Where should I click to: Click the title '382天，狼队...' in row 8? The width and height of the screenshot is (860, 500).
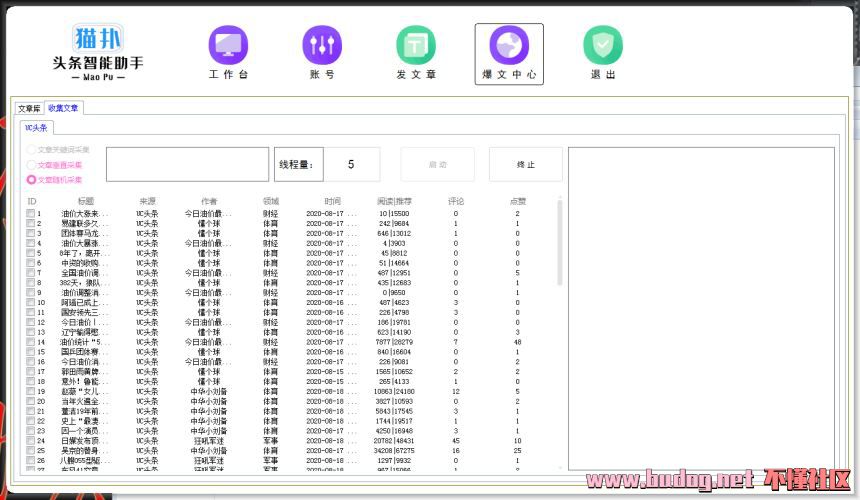[85, 283]
